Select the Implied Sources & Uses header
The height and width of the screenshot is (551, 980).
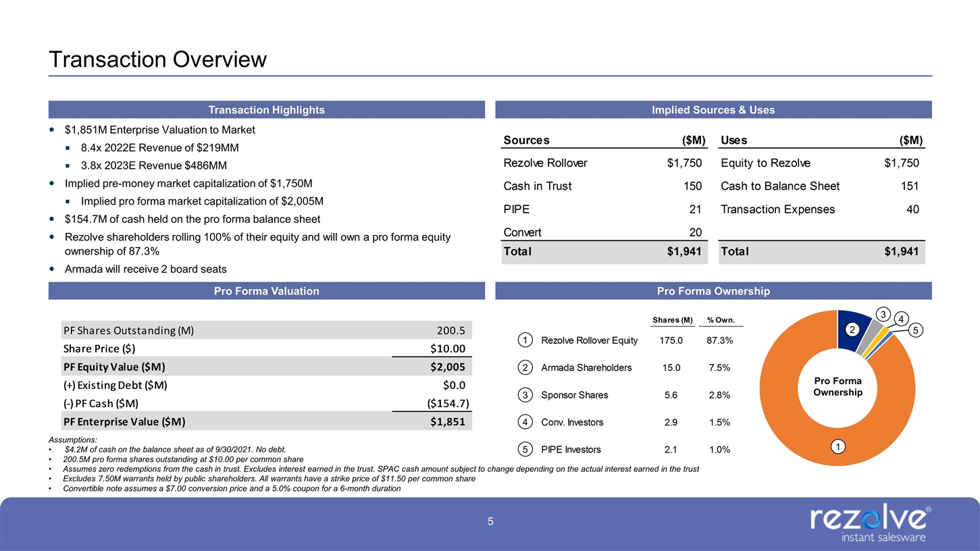[x=713, y=109]
